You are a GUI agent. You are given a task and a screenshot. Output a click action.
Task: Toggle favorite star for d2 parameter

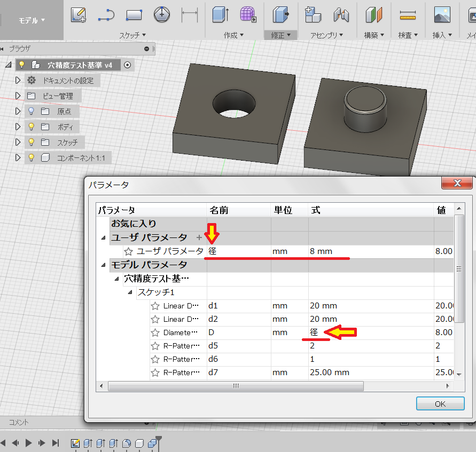pyautogui.click(x=155, y=319)
